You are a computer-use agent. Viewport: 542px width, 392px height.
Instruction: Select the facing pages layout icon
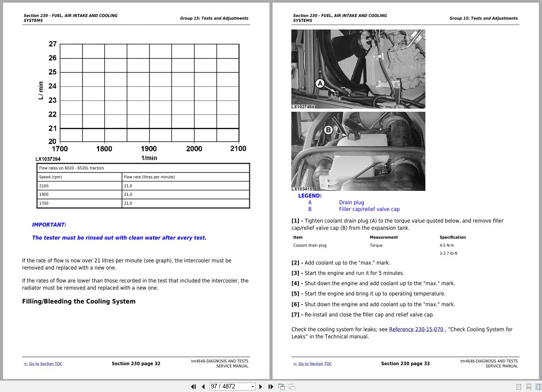539,386
